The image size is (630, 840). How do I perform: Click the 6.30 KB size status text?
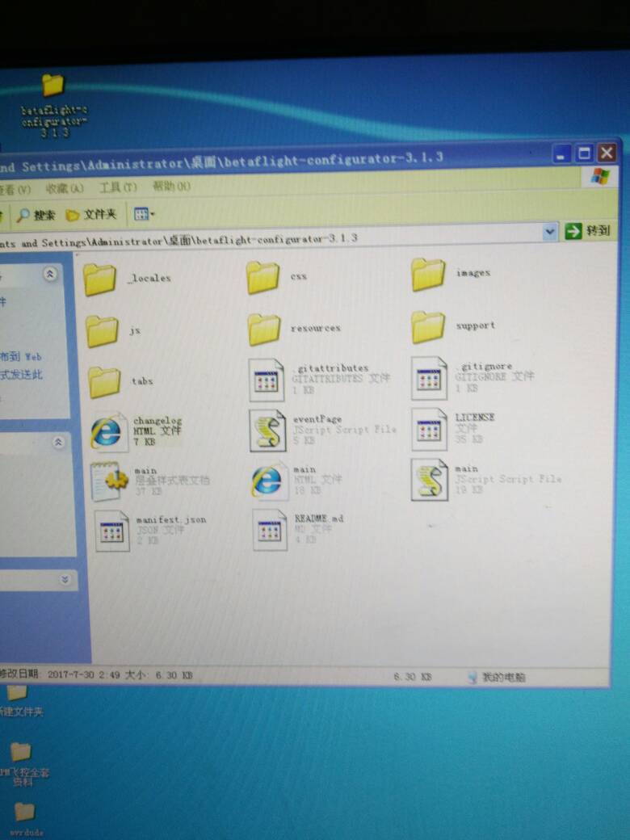pos(413,677)
